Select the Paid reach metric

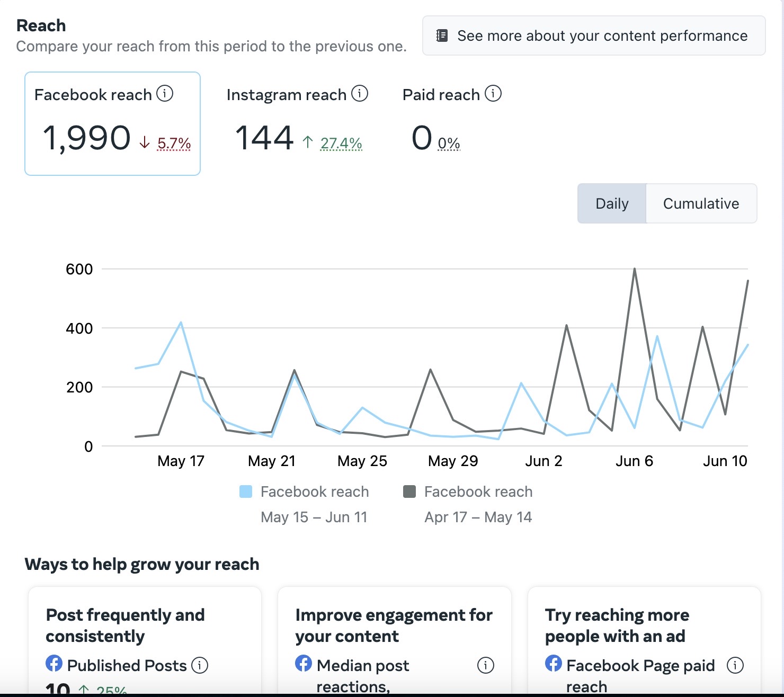pos(450,123)
